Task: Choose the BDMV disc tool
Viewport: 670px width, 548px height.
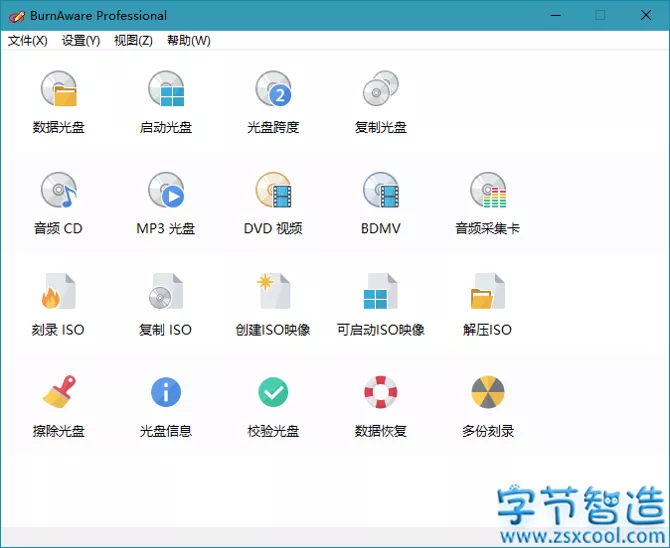Action: (x=380, y=203)
